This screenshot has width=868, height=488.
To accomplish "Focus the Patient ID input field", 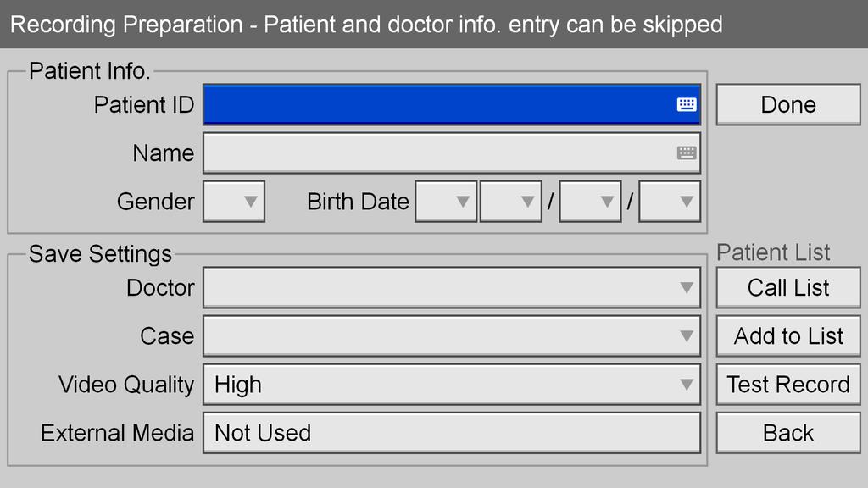I will tap(452, 104).
